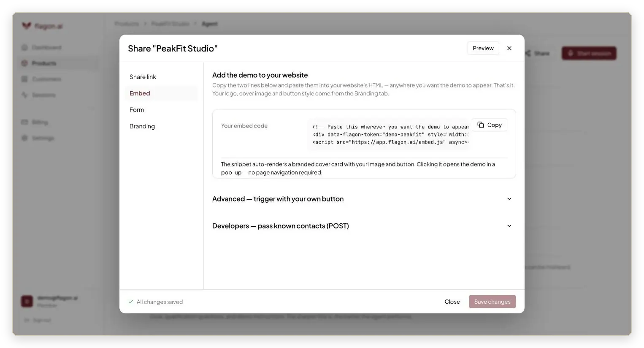Close the share dialog with the X
This screenshot has height=348, width=644.
pyautogui.click(x=509, y=48)
